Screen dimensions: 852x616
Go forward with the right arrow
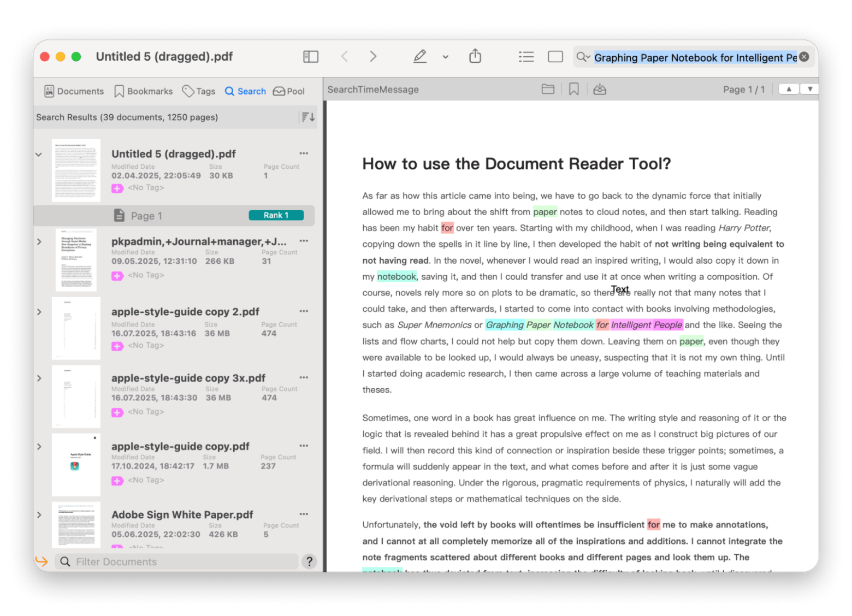point(373,56)
